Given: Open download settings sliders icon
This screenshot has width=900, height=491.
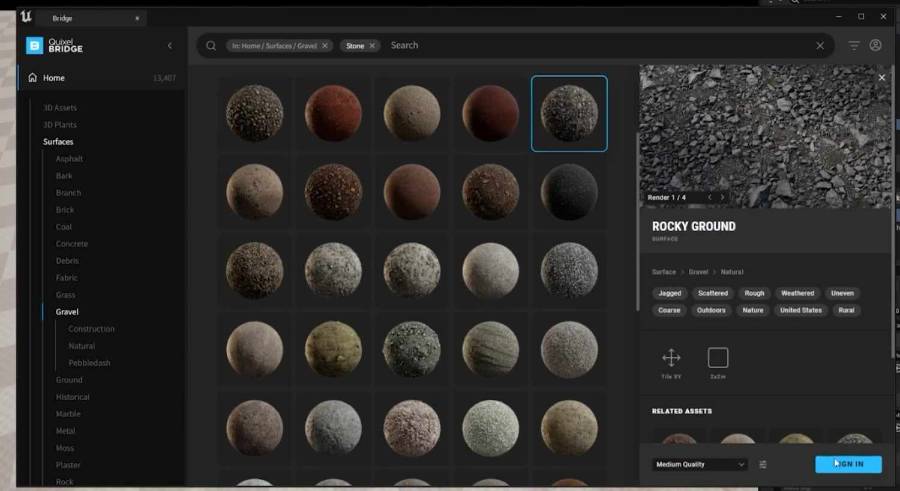Looking at the screenshot, I should pyautogui.click(x=763, y=464).
